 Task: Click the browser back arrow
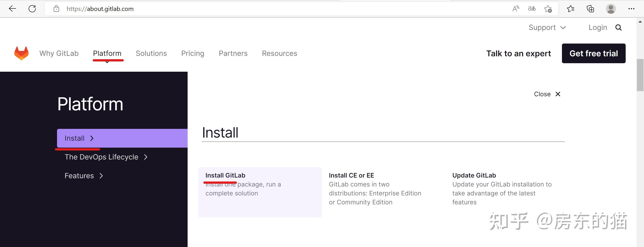tap(12, 9)
